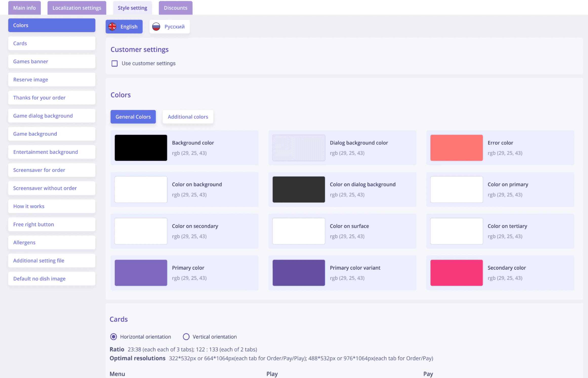Select Color on dialog background swatch
The width and height of the screenshot is (588, 378).
pos(299,190)
